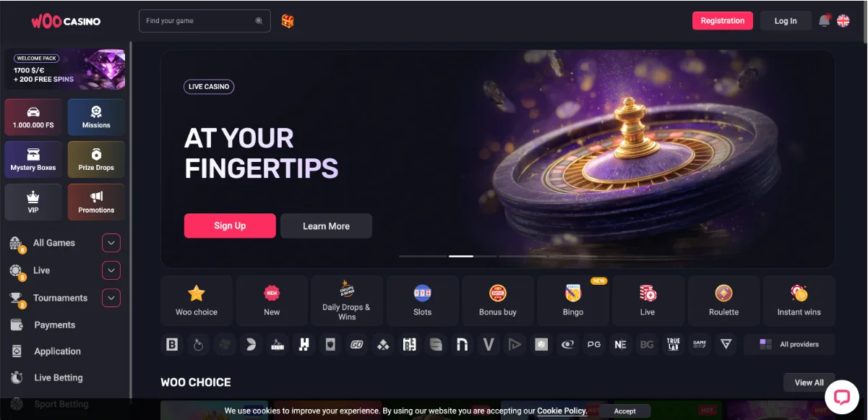Expand the All Games chevron
Screen dimensions: 868x420
[111, 243]
